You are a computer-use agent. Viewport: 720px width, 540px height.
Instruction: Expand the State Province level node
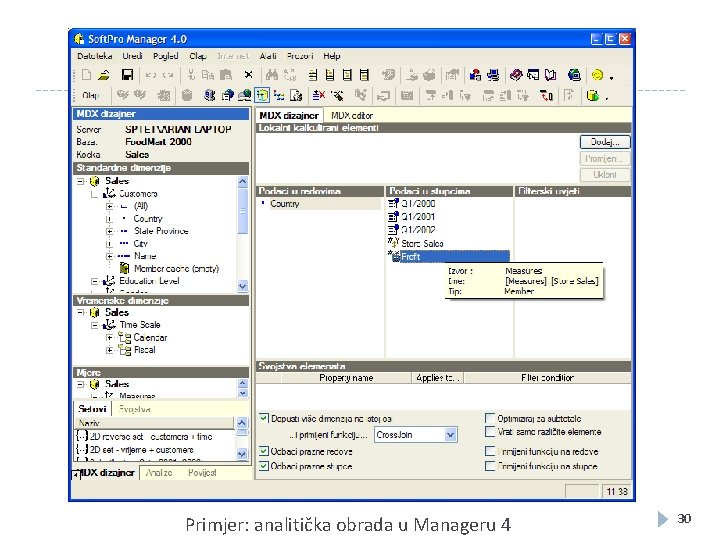109,231
